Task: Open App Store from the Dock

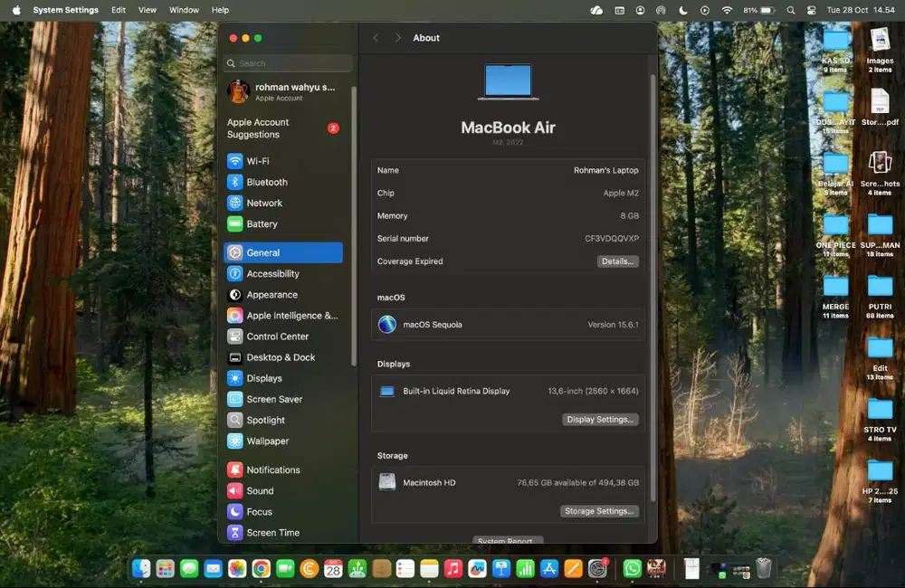Action: coord(549,570)
